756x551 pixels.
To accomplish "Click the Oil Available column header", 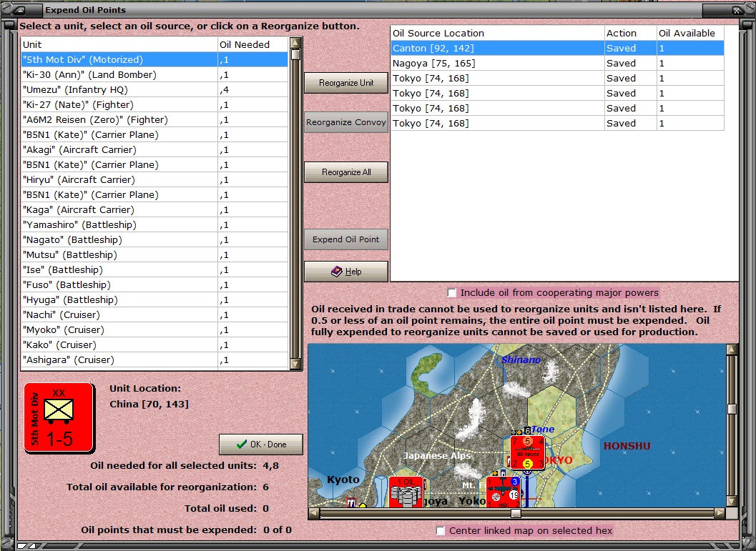I will (x=690, y=34).
